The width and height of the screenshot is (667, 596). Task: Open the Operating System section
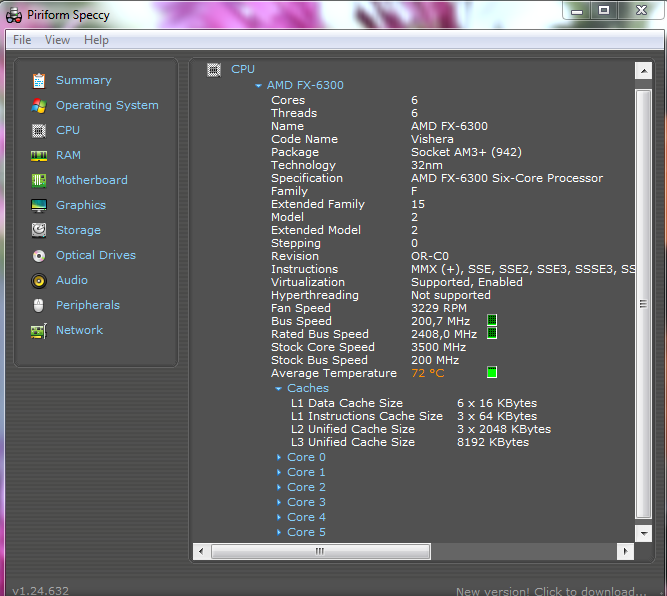pos(107,105)
